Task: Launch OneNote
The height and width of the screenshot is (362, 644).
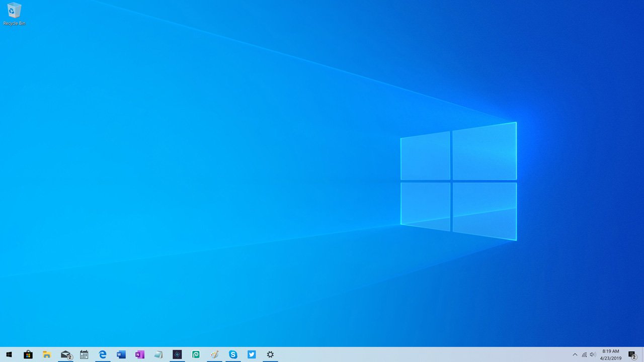Action: (x=139, y=354)
